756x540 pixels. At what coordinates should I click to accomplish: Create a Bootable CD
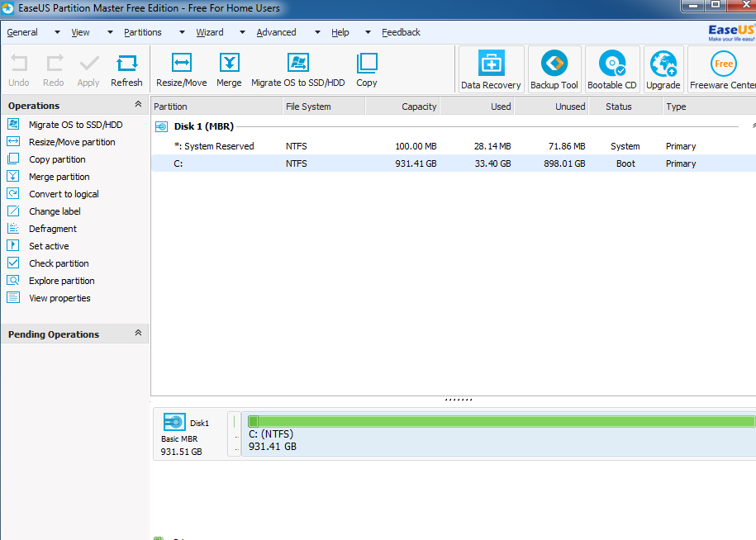(612, 69)
